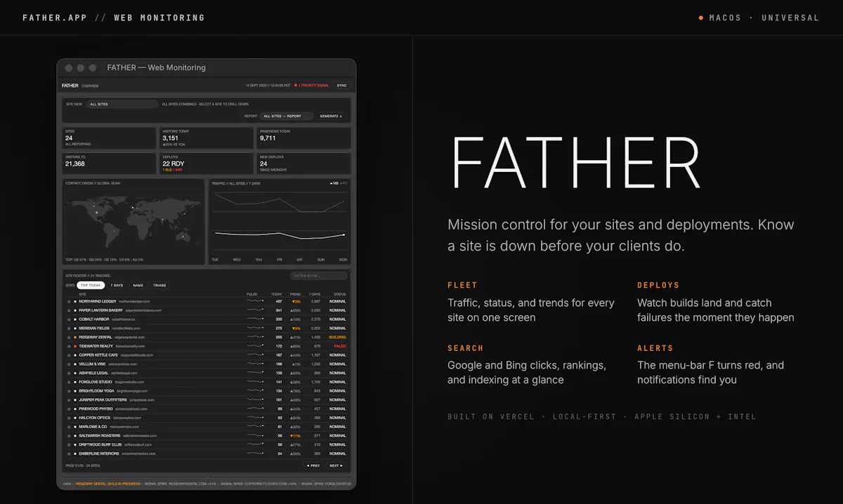Click the star next to Ashfield Legal

(69, 373)
